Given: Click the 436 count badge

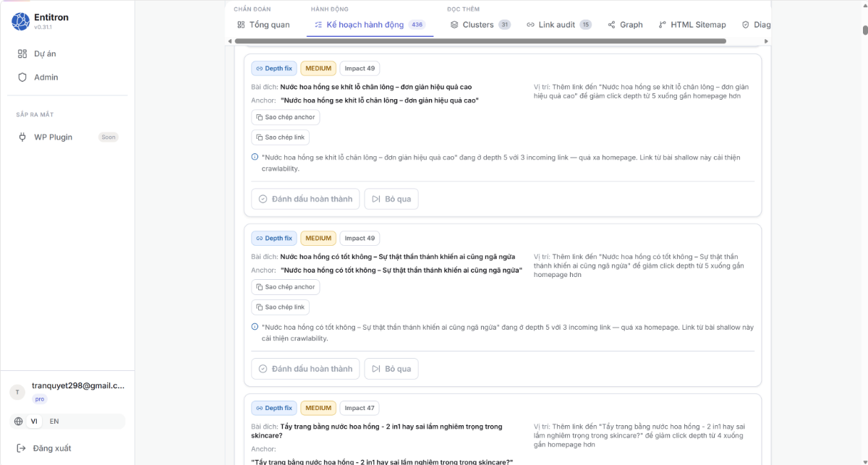Looking at the screenshot, I should [417, 25].
